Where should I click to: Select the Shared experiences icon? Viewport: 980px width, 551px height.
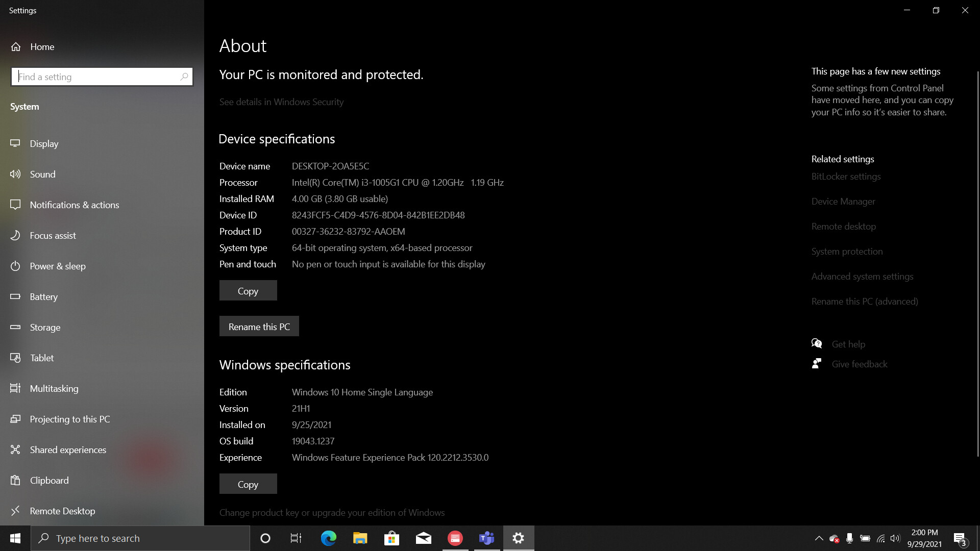pos(15,449)
